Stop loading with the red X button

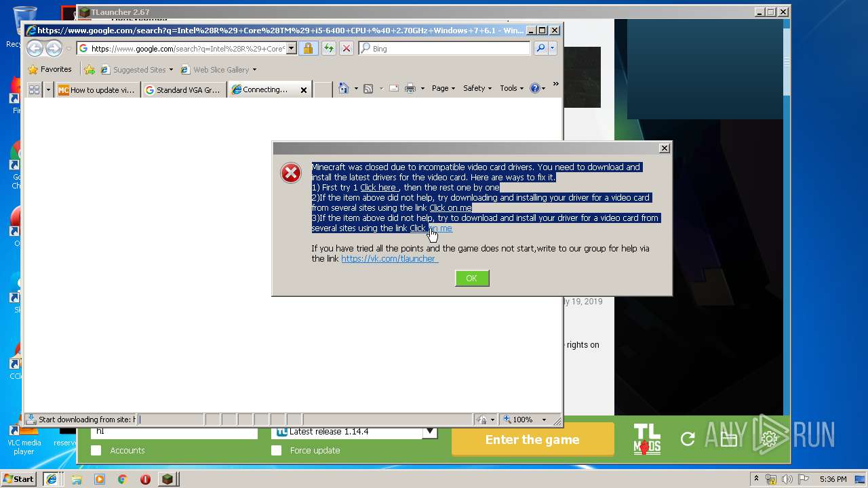point(347,48)
